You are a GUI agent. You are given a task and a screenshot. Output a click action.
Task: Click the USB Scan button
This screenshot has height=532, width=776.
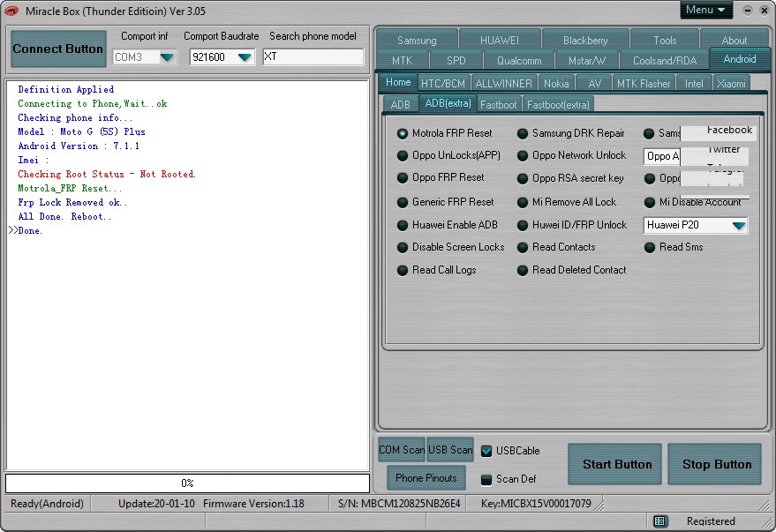(450, 449)
